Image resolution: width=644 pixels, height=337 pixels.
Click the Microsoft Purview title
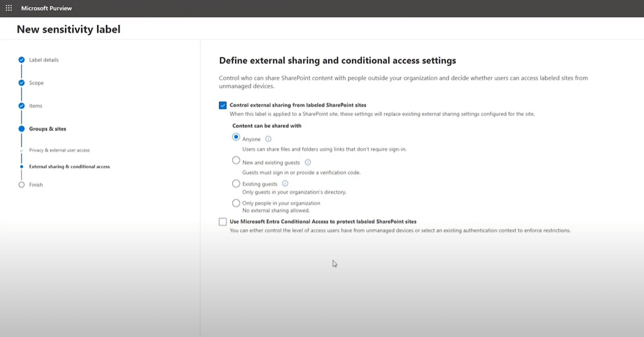[x=46, y=8]
